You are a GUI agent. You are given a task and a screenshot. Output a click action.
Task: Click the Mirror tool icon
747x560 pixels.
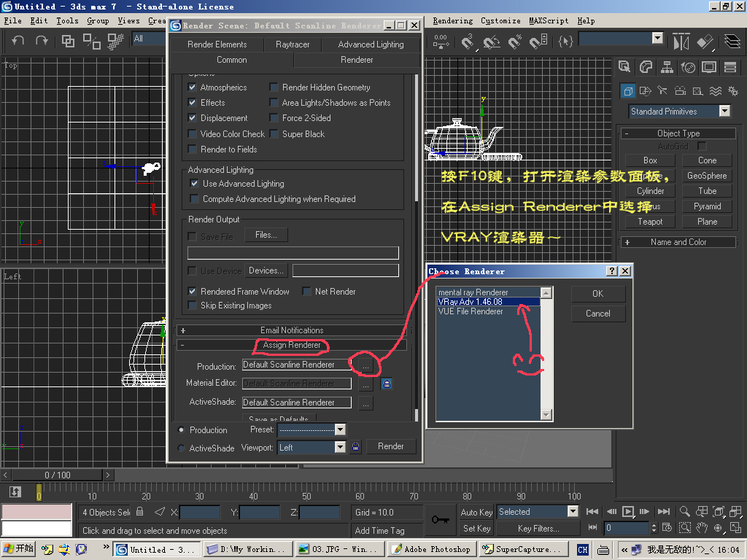click(681, 42)
